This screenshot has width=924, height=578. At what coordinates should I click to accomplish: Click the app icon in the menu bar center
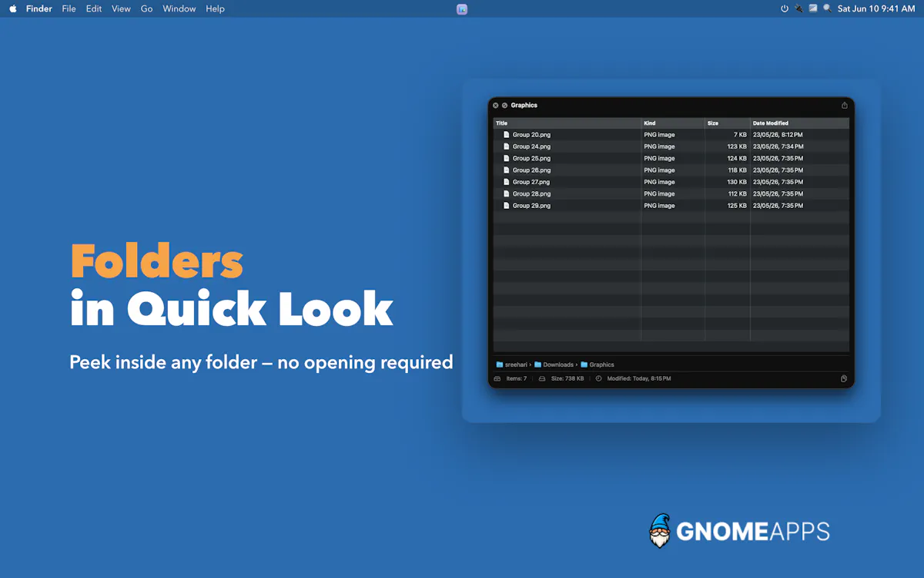(462, 9)
